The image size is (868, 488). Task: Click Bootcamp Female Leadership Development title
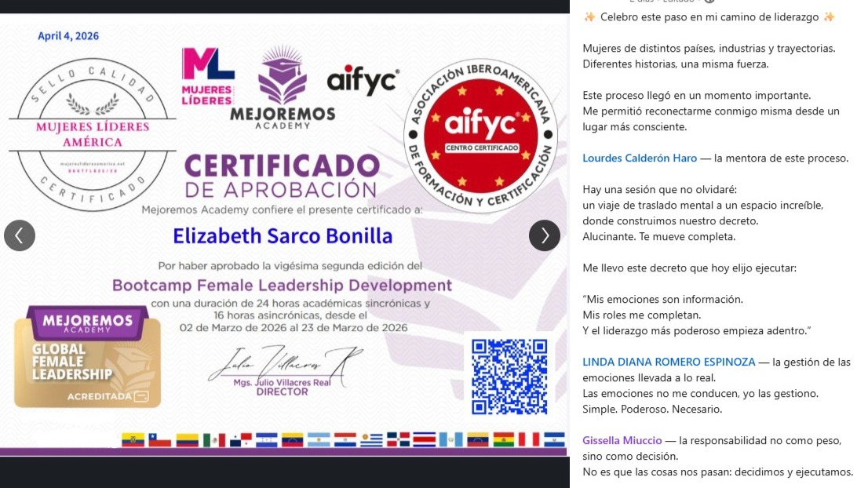(283, 286)
